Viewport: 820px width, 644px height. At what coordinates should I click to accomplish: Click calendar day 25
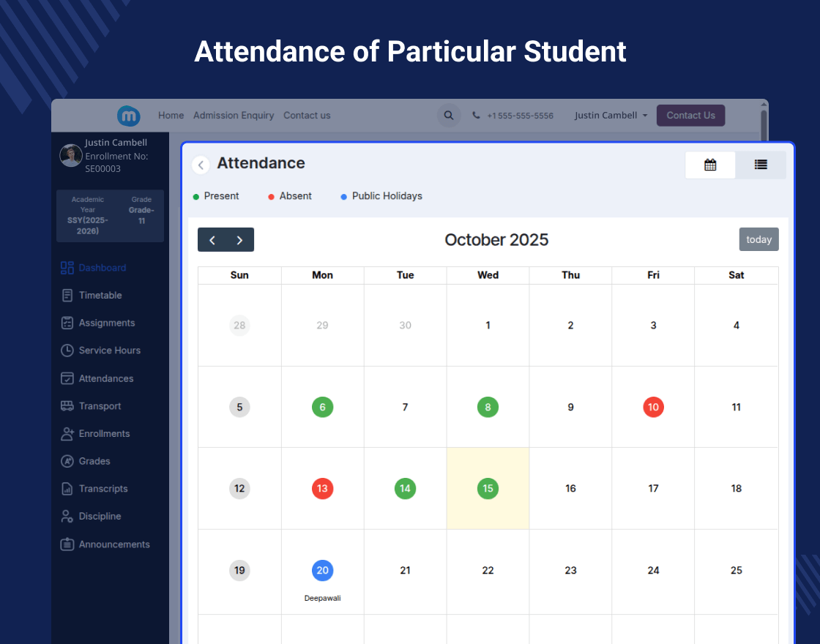point(737,570)
